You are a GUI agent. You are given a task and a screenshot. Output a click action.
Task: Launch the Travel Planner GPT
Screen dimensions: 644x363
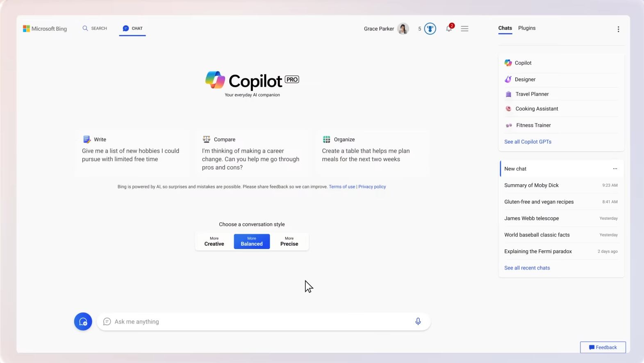[x=532, y=94]
